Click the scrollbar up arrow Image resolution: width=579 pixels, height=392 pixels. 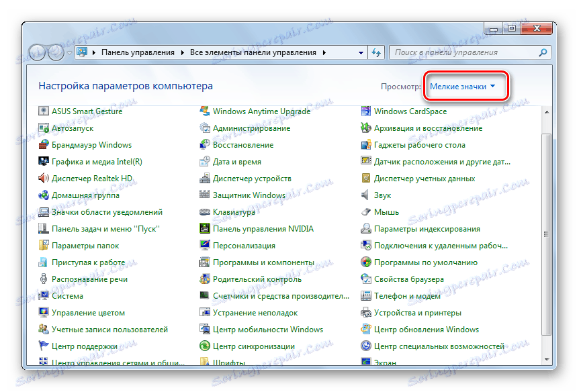click(x=547, y=111)
